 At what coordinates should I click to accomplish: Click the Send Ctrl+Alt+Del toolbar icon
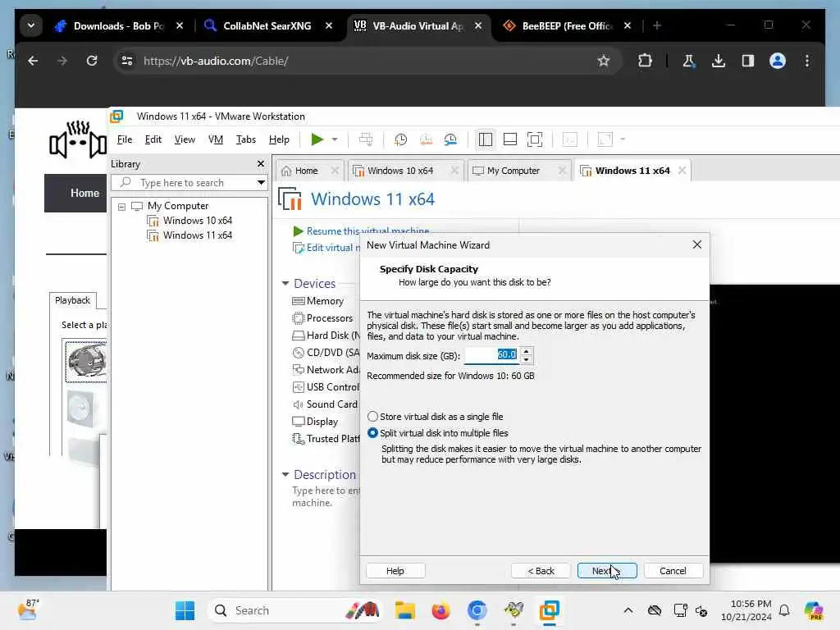click(x=366, y=139)
